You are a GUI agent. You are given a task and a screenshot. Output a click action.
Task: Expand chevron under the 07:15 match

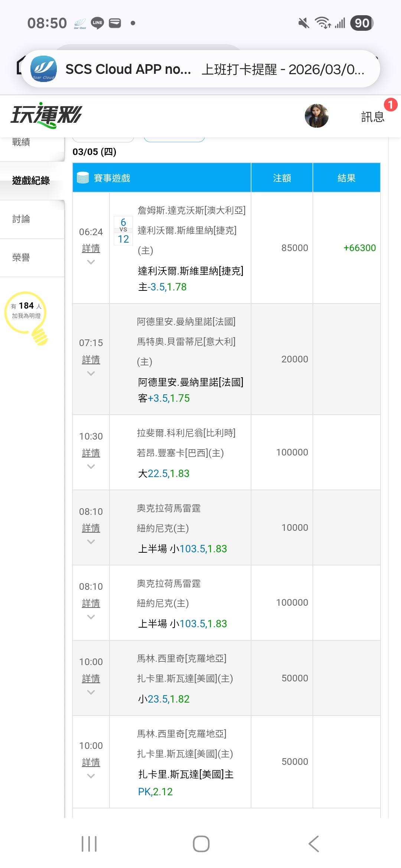click(91, 373)
